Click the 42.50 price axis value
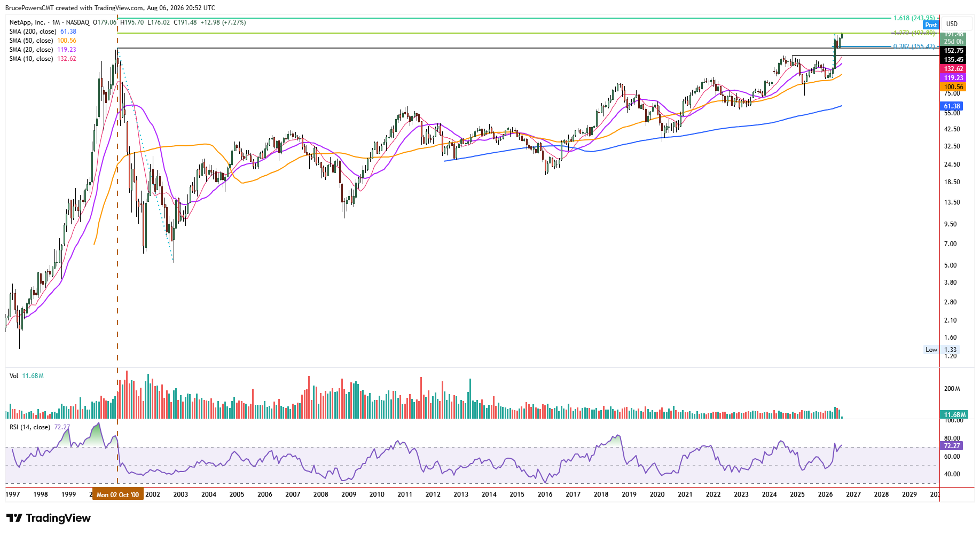 click(952, 129)
